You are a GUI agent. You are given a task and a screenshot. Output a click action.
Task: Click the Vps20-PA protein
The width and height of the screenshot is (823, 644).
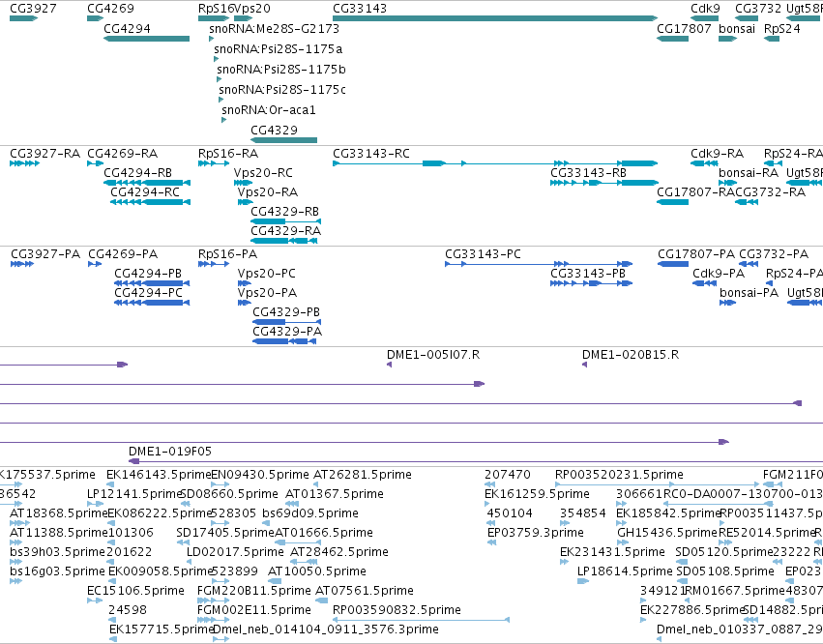(x=244, y=303)
